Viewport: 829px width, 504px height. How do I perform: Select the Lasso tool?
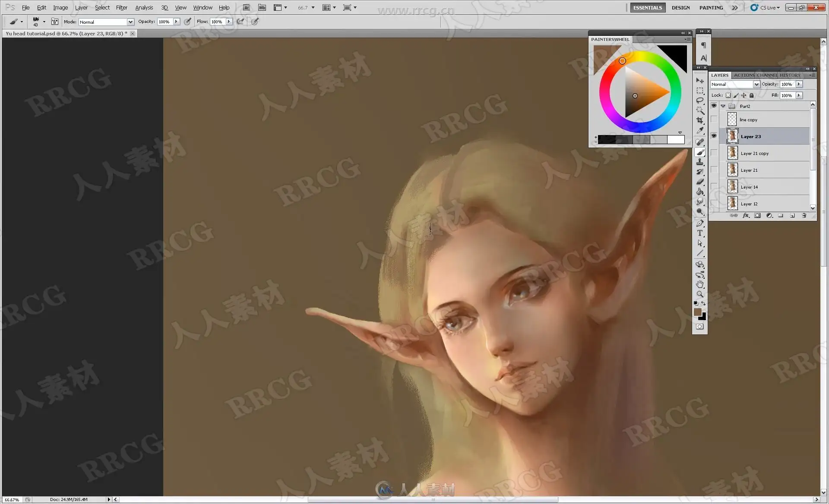(x=700, y=100)
